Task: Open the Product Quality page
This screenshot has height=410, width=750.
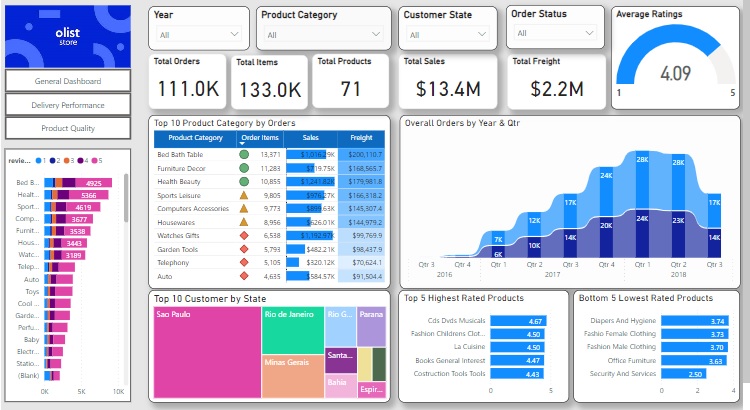Action: pyautogui.click(x=68, y=128)
